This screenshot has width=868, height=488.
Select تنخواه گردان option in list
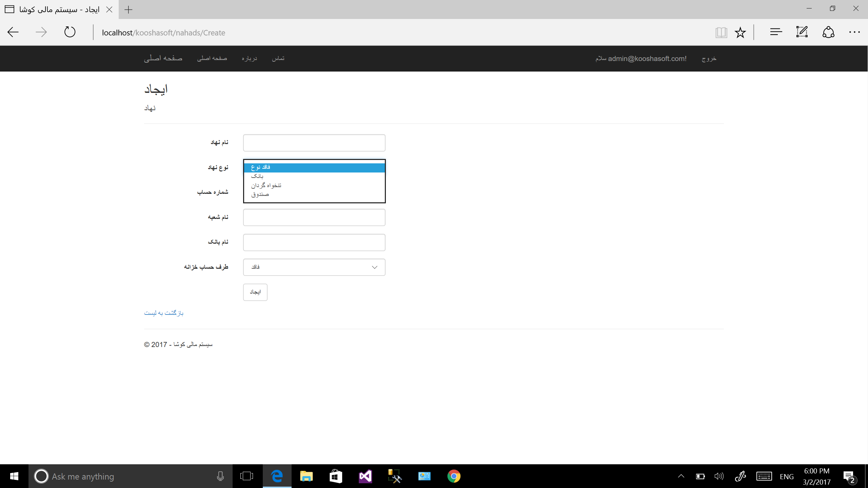point(266,185)
